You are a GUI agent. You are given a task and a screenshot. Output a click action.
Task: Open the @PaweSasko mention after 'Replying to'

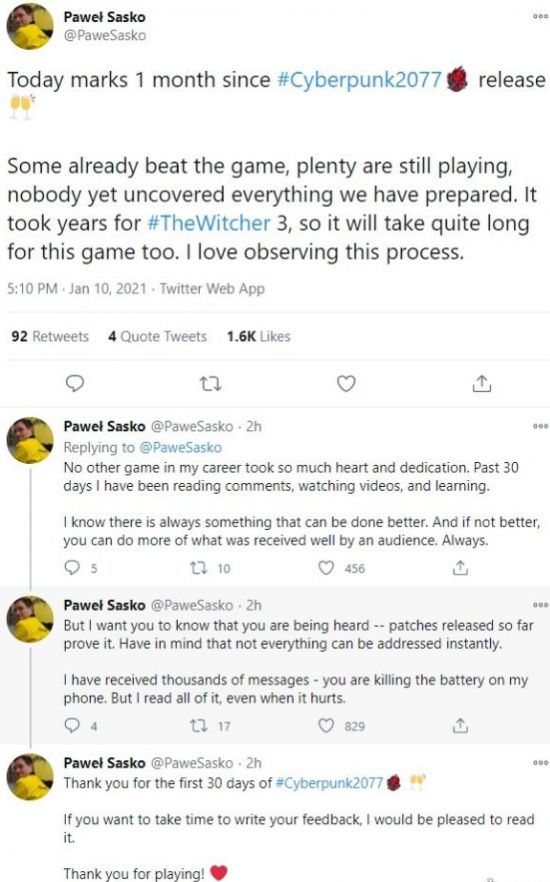(180, 447)
